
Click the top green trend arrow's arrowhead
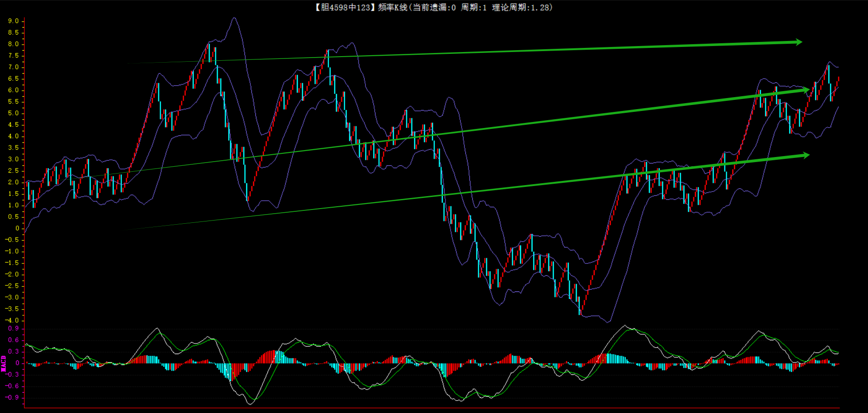(799, 42)
